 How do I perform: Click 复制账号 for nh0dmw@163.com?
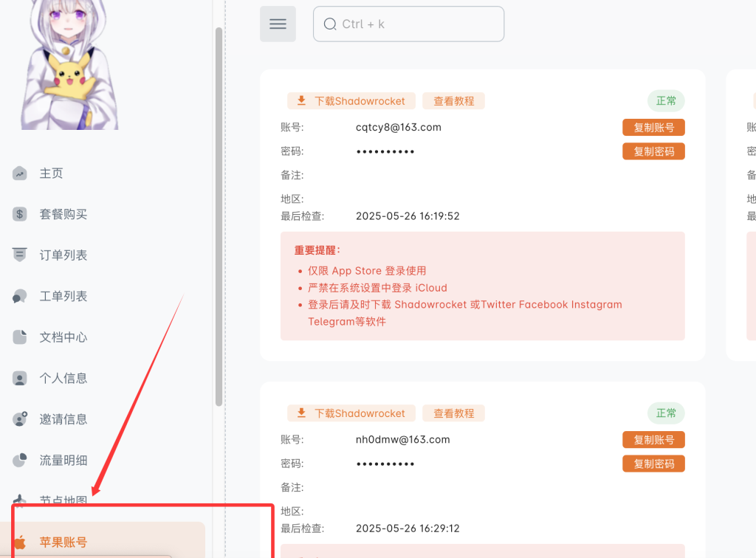tap(653, 439)
